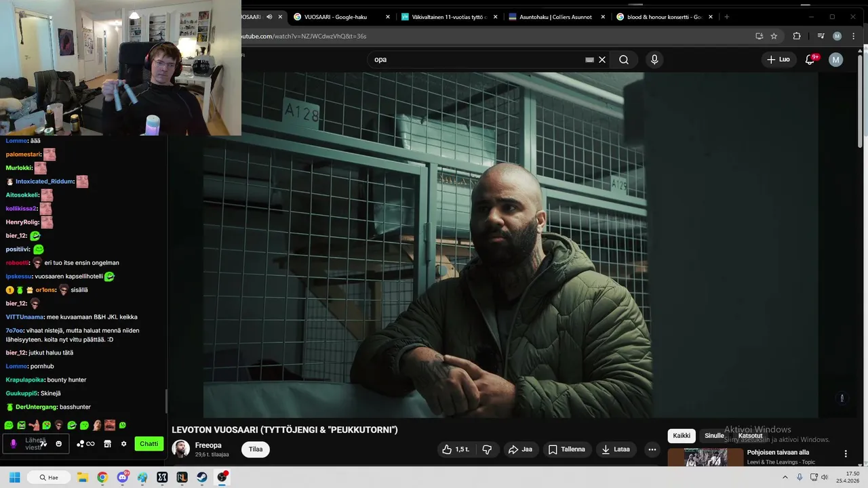Open YouTube notifications bell
The image size is (868, 488).
tap(810, 60)
